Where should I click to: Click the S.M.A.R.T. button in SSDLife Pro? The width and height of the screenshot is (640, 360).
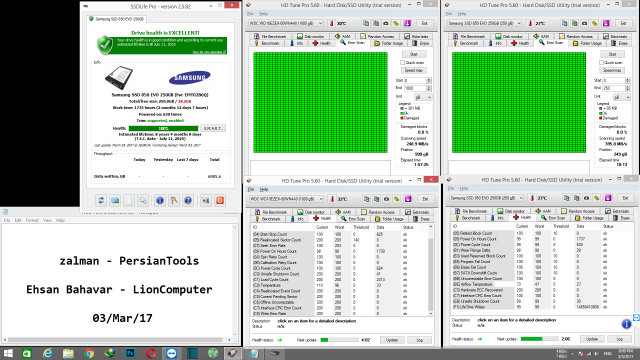[213, 128]
